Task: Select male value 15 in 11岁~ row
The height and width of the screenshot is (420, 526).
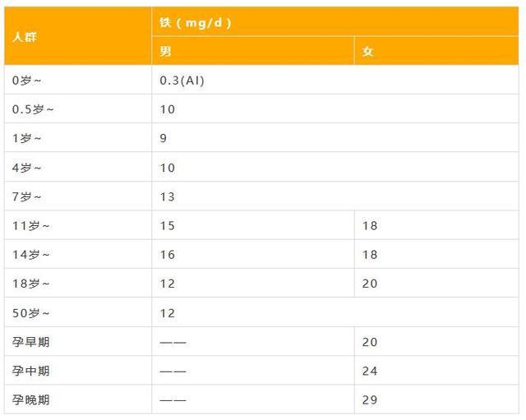Action: (x=168, y=225)
